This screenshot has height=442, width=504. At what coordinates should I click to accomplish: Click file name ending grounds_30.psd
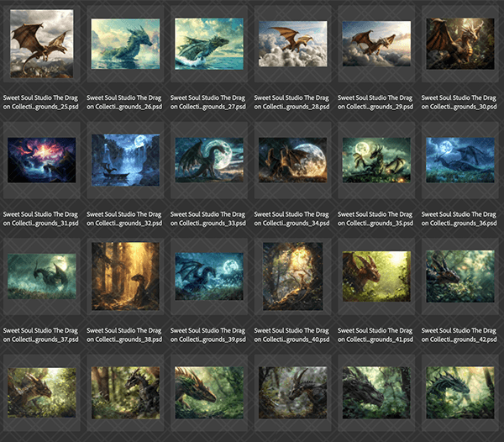click(459, 103)
